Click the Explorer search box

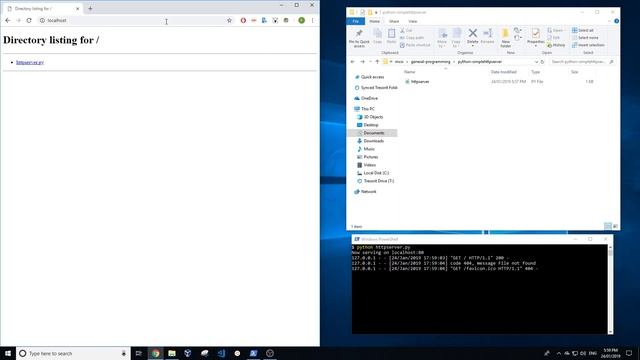[582, 62]
